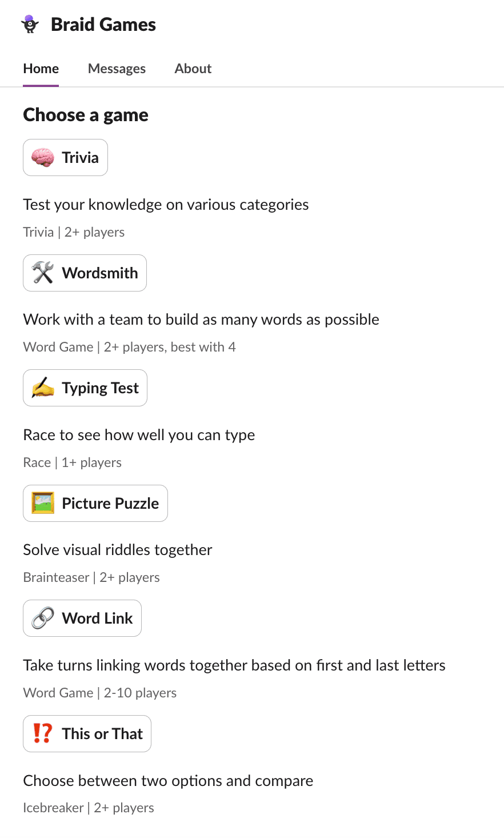Click the framed picture Picture Puzzle icon

point(43,503)
